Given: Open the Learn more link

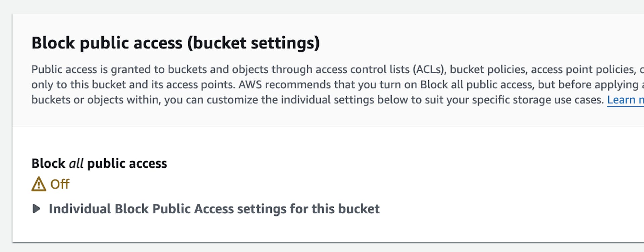Looking at the screenshot, I should point(625,100).
